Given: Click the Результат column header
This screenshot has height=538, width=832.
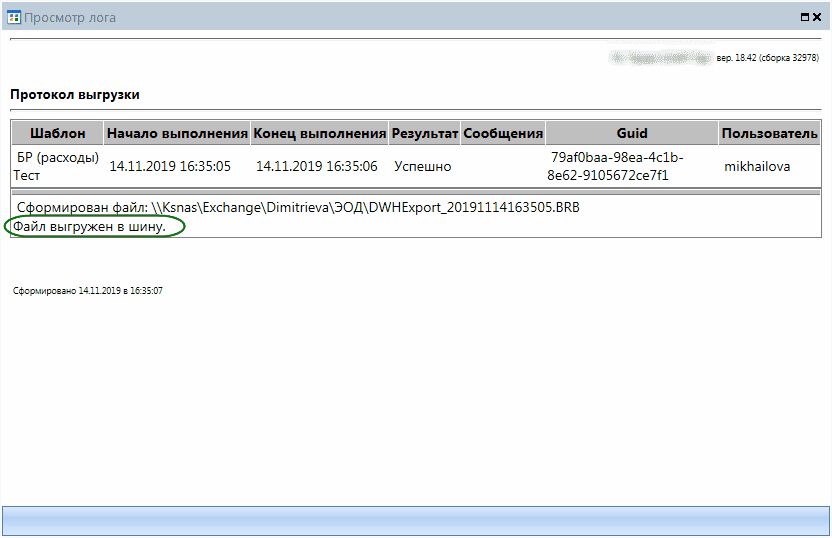Looking at the screenshot, I should (x=424, y=133).
